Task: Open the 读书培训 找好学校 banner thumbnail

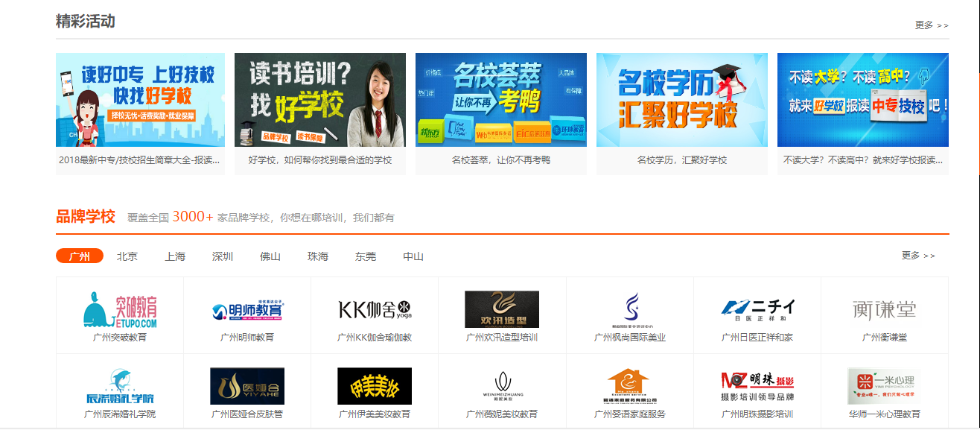Action: pyautogui.click(x=320, y=100)
